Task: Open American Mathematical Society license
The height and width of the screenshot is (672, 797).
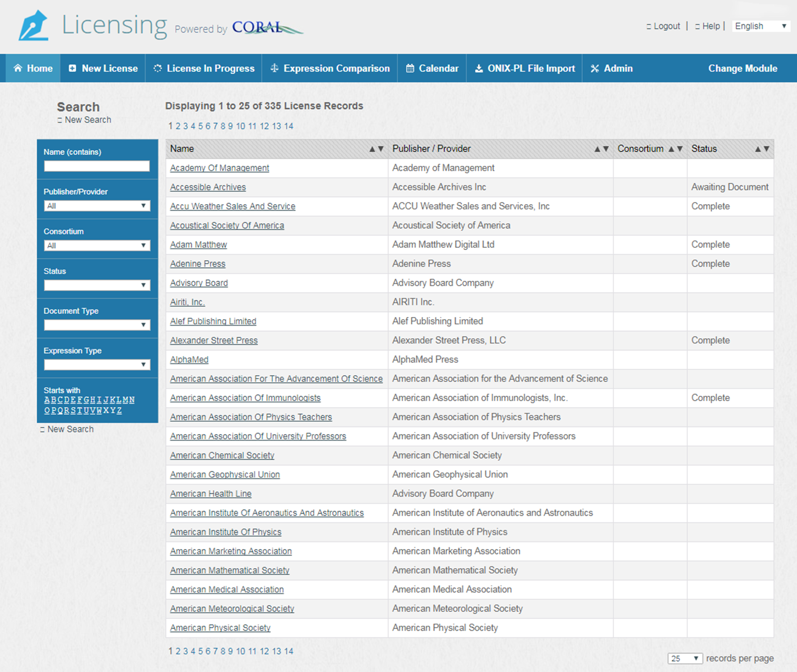Action: [x=230, y=570]
